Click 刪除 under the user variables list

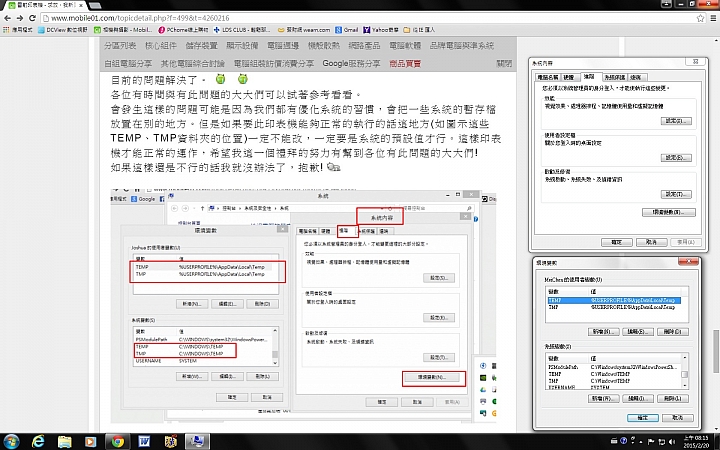(x=673, y=332)
